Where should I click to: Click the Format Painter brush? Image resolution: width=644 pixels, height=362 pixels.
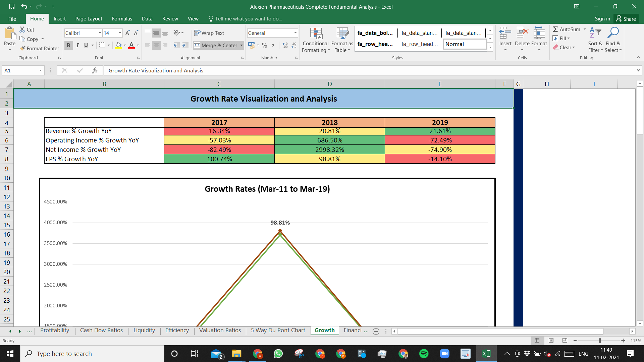[39, 48]
